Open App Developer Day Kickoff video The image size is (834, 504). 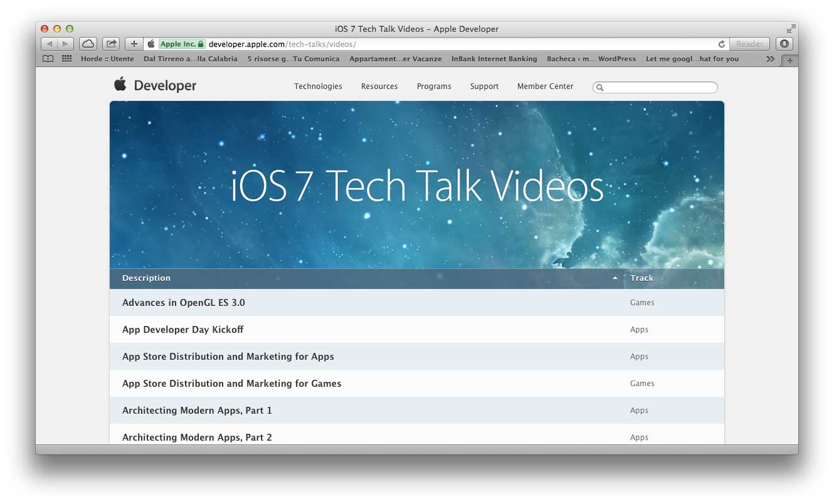coord(183,330)
